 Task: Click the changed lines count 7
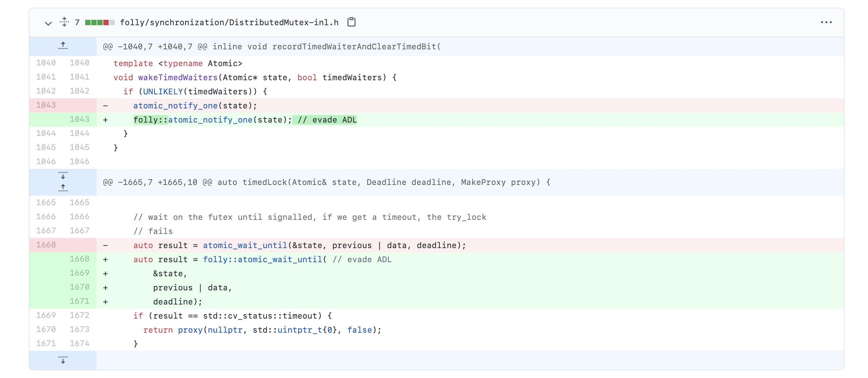point(77,22)
